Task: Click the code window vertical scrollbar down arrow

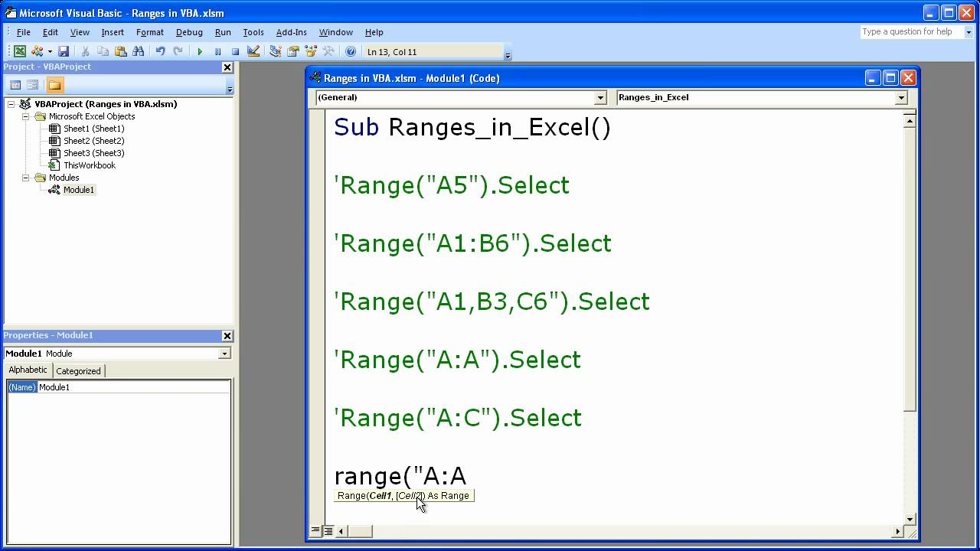Action: coord(910,519)
